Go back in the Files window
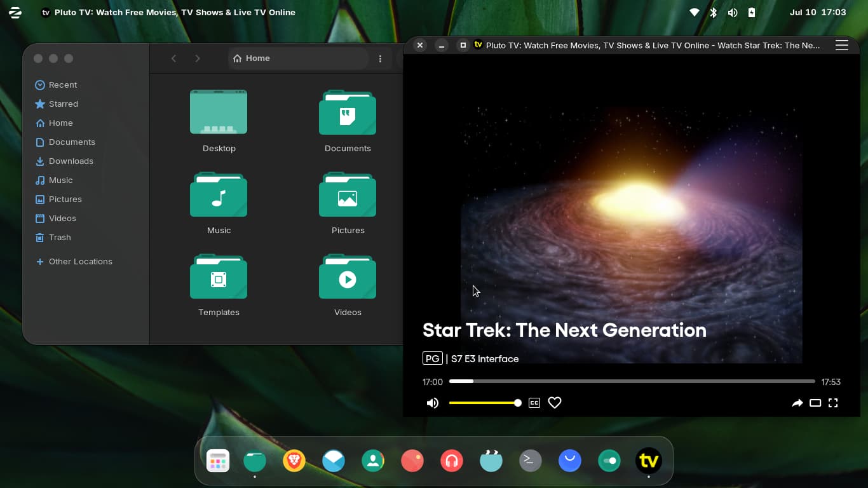 (x=173, y=58)
